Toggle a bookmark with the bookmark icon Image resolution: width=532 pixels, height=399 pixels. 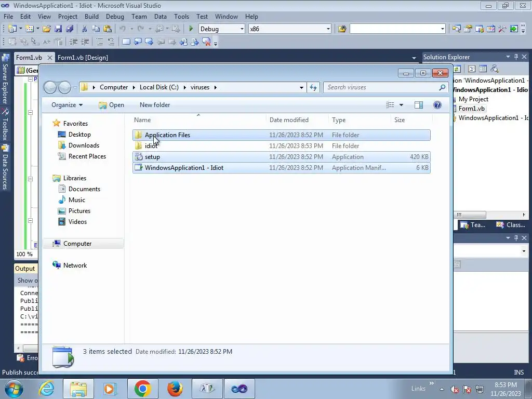[126, 42]
